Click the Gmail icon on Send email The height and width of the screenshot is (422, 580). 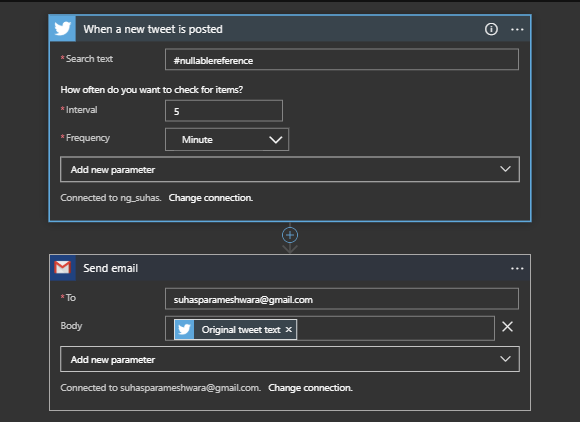click(63, 267)
